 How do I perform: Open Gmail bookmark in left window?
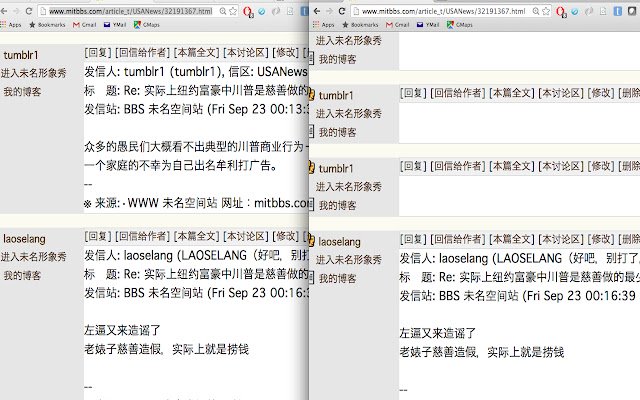point(84,25)
